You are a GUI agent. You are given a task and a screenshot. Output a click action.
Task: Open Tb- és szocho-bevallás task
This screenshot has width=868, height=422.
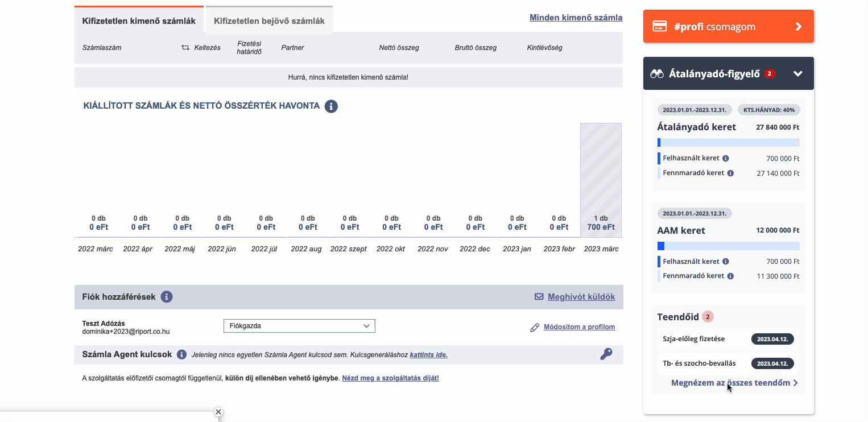pos(729,363)
